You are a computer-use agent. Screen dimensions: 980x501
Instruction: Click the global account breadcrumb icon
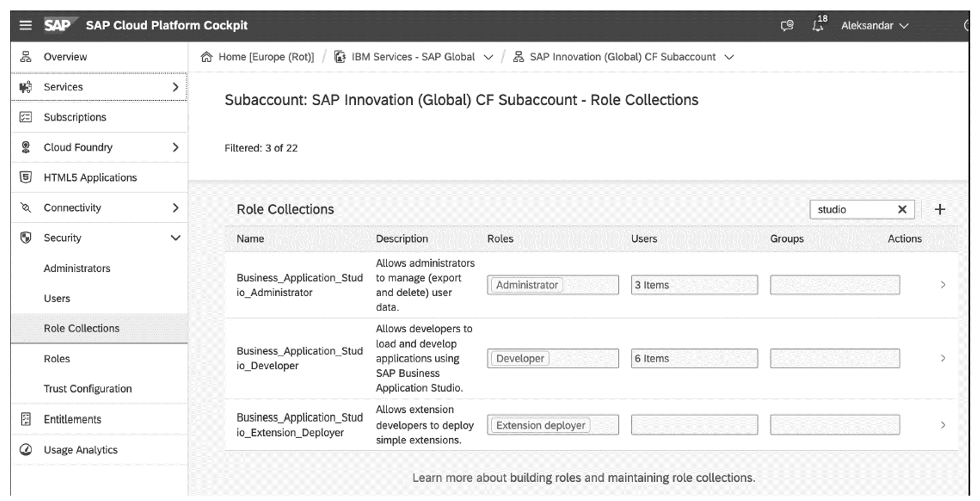[340, 57]
